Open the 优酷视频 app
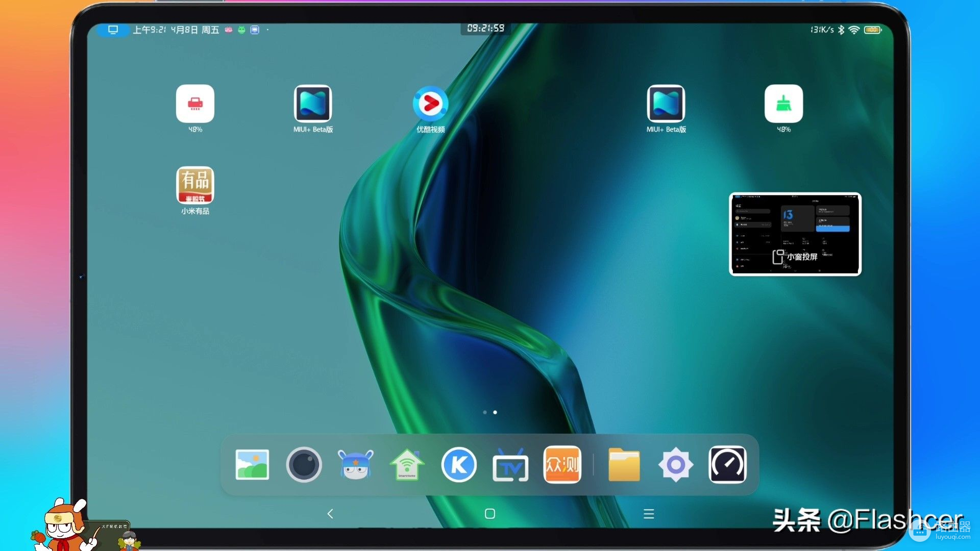The height and width of the screenshot is (551, 980). pyautogui.click(x=430, y=104)
